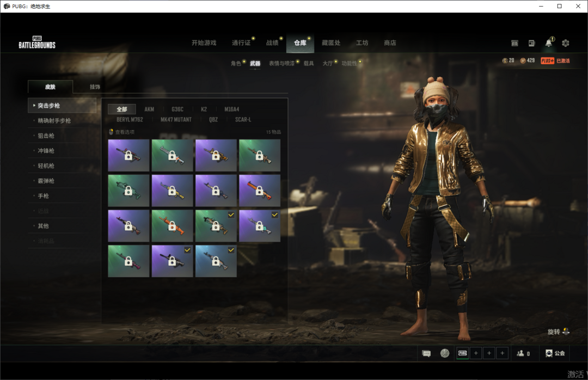Viewport: 588px width, 380px height.
Task: Select the 角色 sub-tab
Action: (x=236, y=63)
